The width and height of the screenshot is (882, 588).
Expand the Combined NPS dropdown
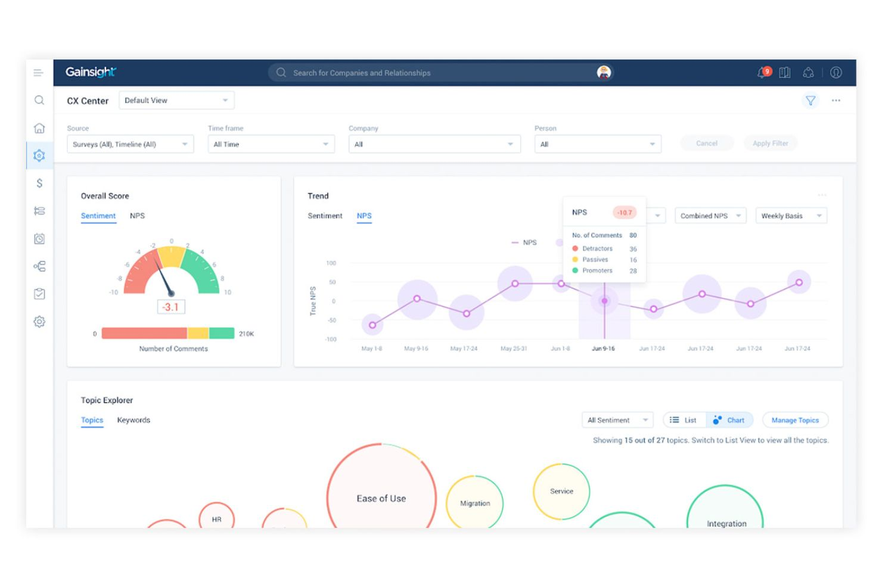tap(710, 215)
